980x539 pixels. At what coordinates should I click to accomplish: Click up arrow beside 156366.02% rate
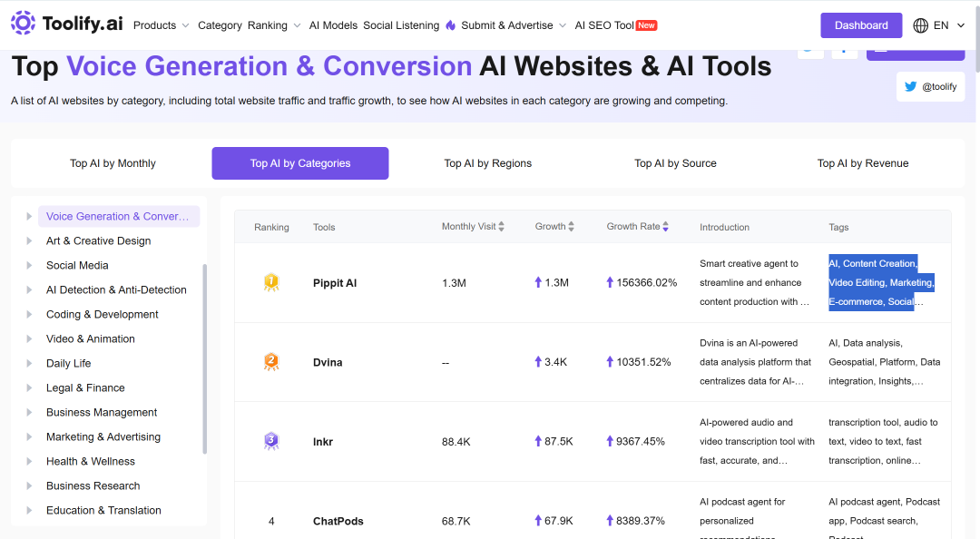pyautogui.click(x=610, y=282)
